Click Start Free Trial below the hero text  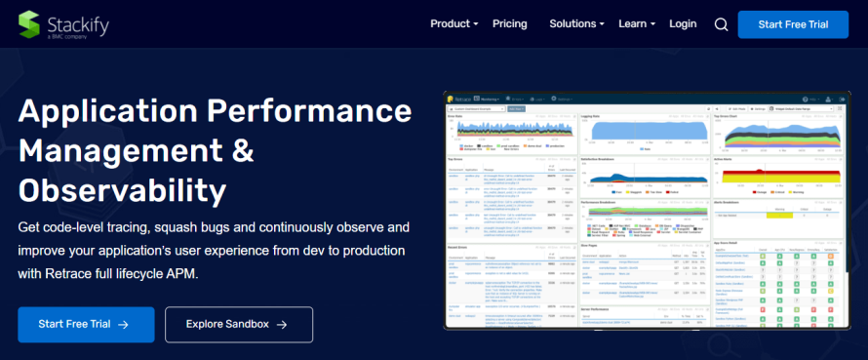point(86,325)
